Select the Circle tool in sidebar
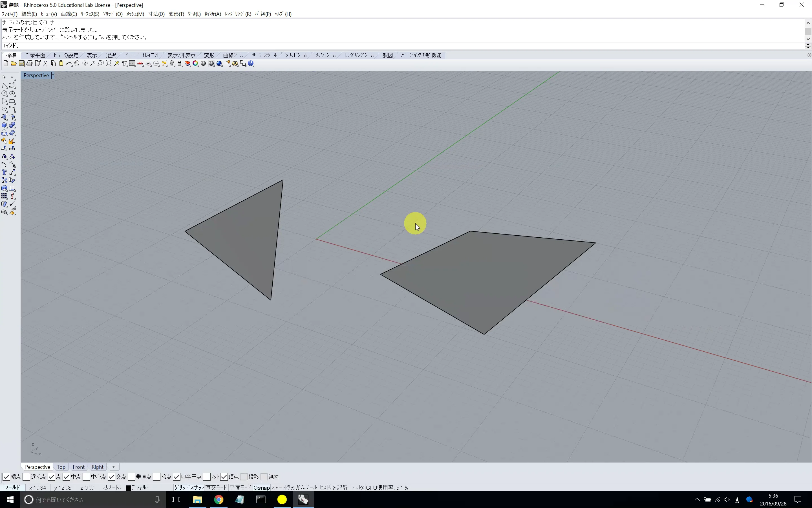812x508 pixels. tap(4, 93)
